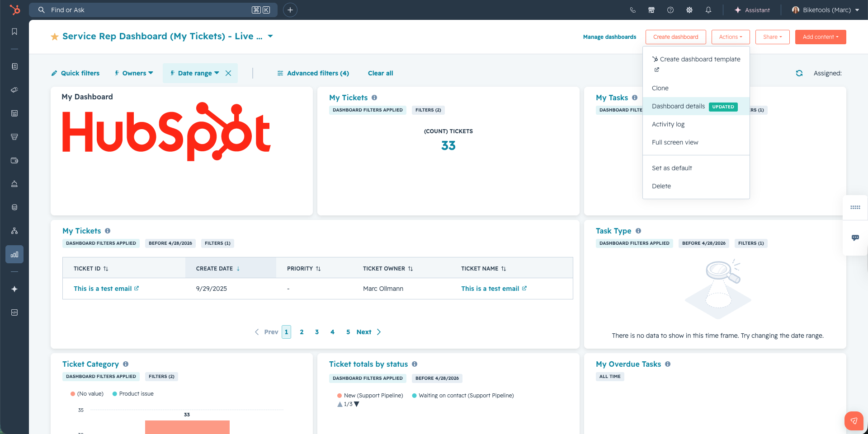The image size is (868, 434).
Task: Select Clone in the Actions menu
Action: (696, 88)
